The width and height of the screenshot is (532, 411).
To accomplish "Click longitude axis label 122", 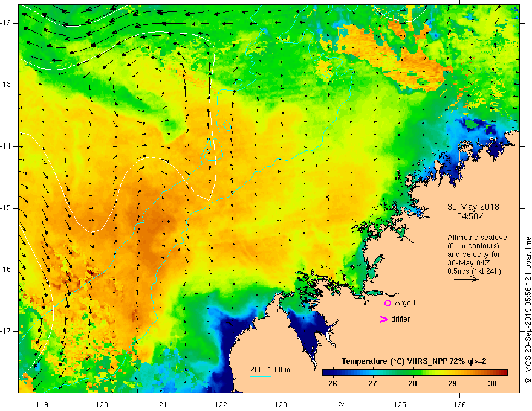I will pyautogui.click(x=221, y=404).
